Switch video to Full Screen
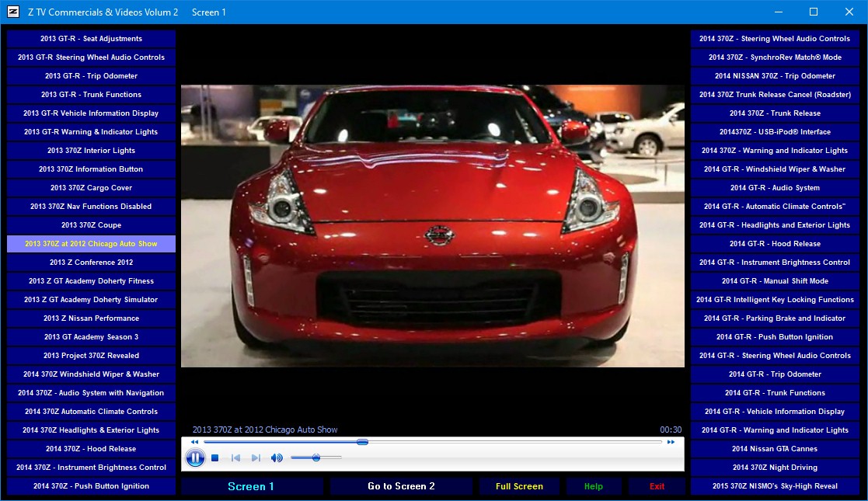 (x=519, y=486)
